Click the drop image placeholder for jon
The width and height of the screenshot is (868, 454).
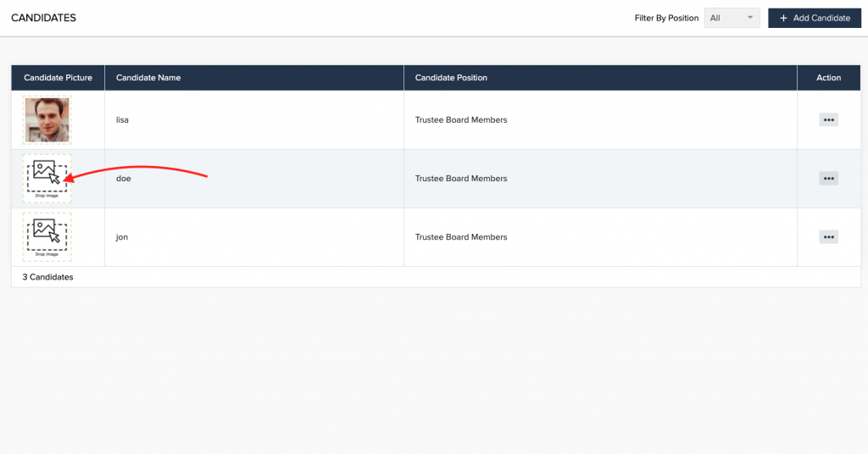pyautogui.click(x=47, y=237)
